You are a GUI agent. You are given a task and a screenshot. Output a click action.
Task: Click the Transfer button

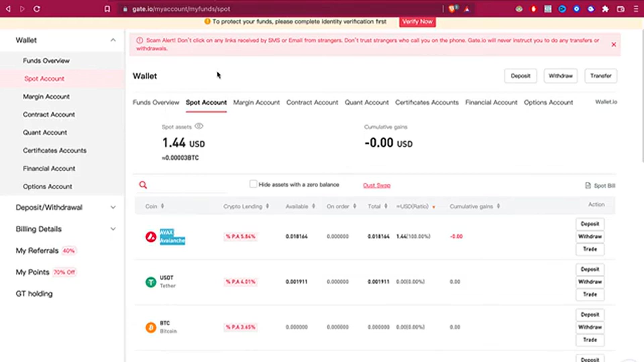(601, 76)
